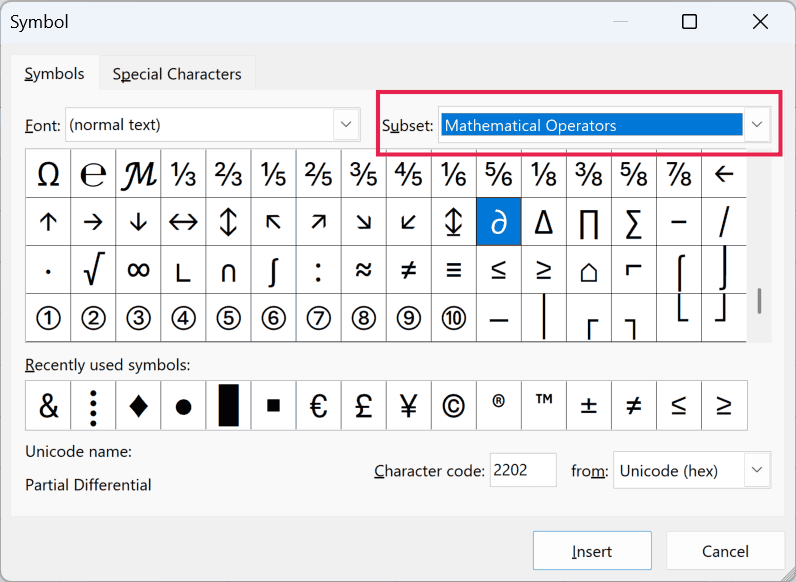The width and height of the screenshot is (796, 582).
Task: Choose black diamond in recently used symbols
Action: [x=138, y=405]
